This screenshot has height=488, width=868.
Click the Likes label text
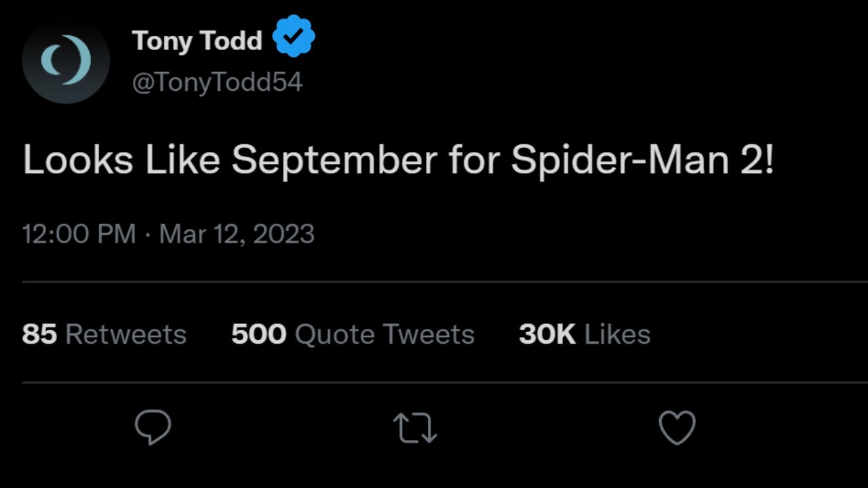[x=617, y=334]
